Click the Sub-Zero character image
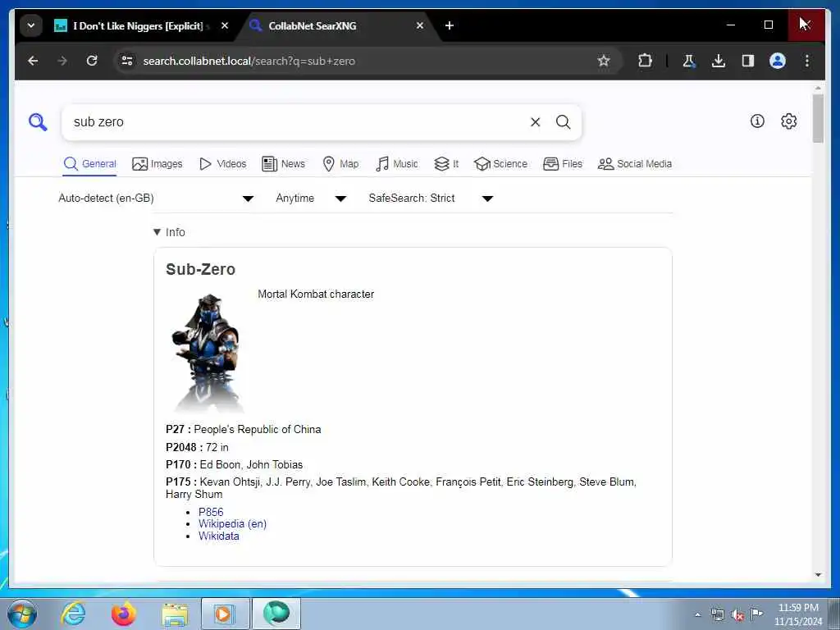Viewport: 840px width, 630px height. [x=207, y=353]
